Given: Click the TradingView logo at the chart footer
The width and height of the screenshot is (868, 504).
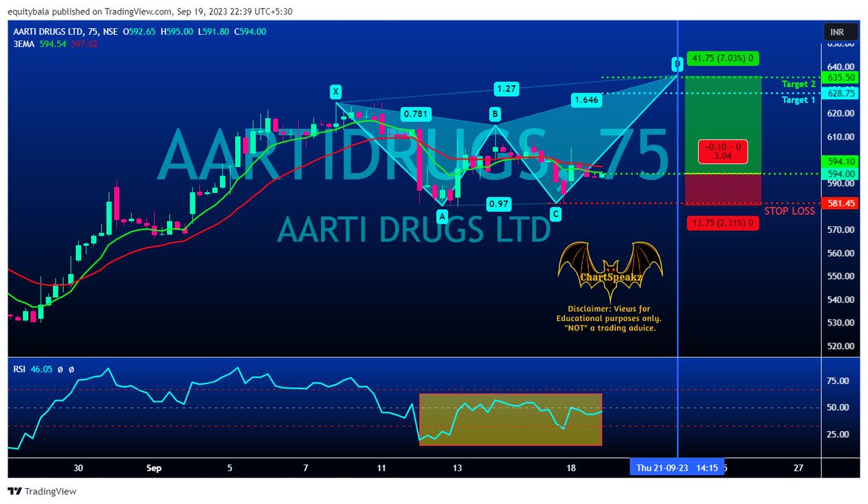Looking at the screenshot, I should click(42, 492).
